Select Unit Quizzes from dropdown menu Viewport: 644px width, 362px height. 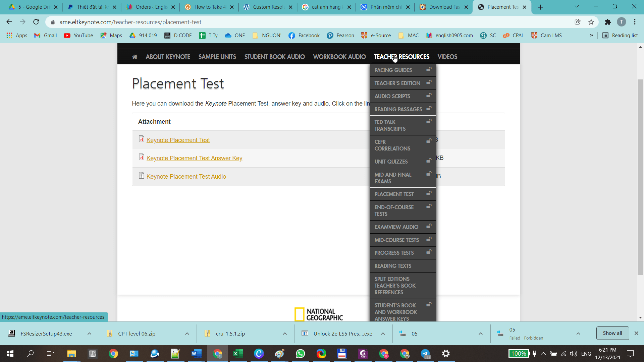tap(391, 162)
